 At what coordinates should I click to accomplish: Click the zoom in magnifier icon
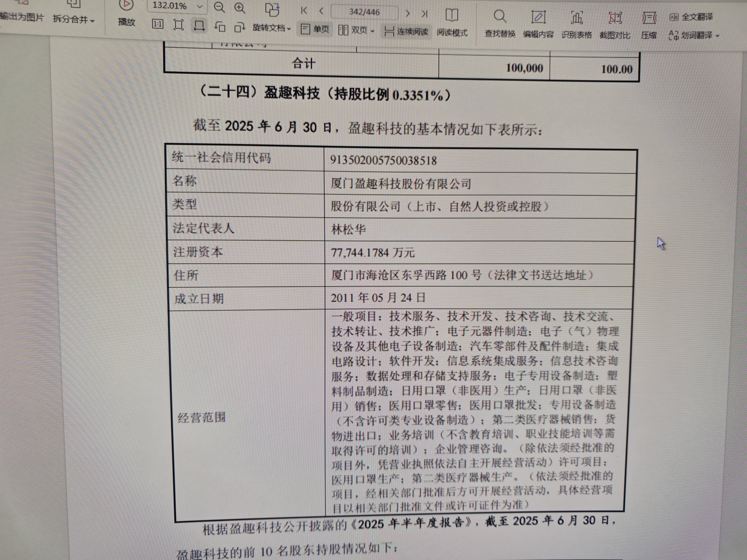(240, 8)
